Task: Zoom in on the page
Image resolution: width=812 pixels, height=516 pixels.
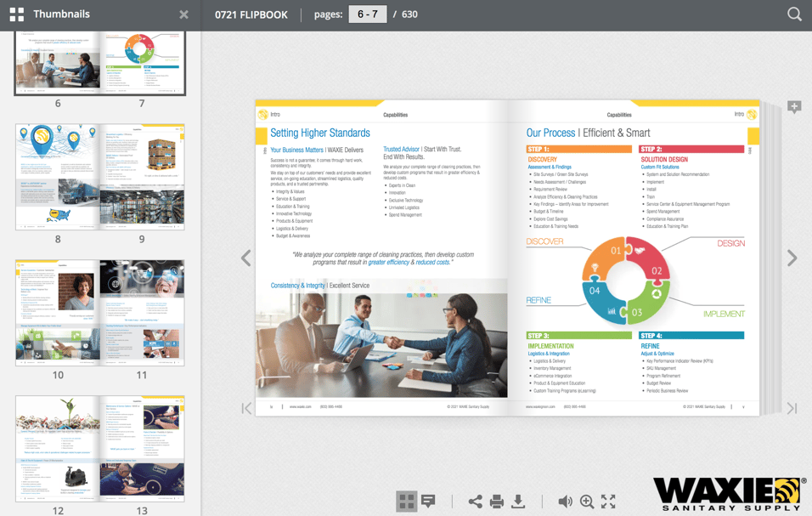Action: click(x=587, y=502)
